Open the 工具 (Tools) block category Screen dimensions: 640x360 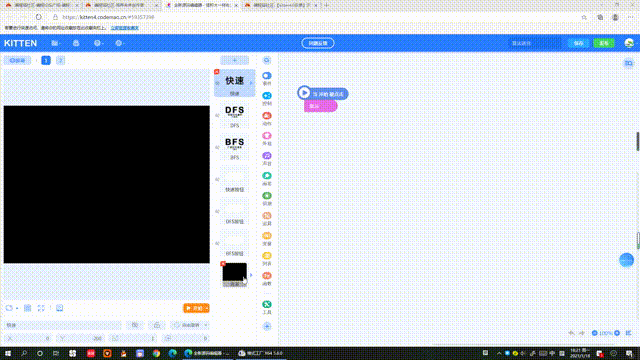click(267, 307)
